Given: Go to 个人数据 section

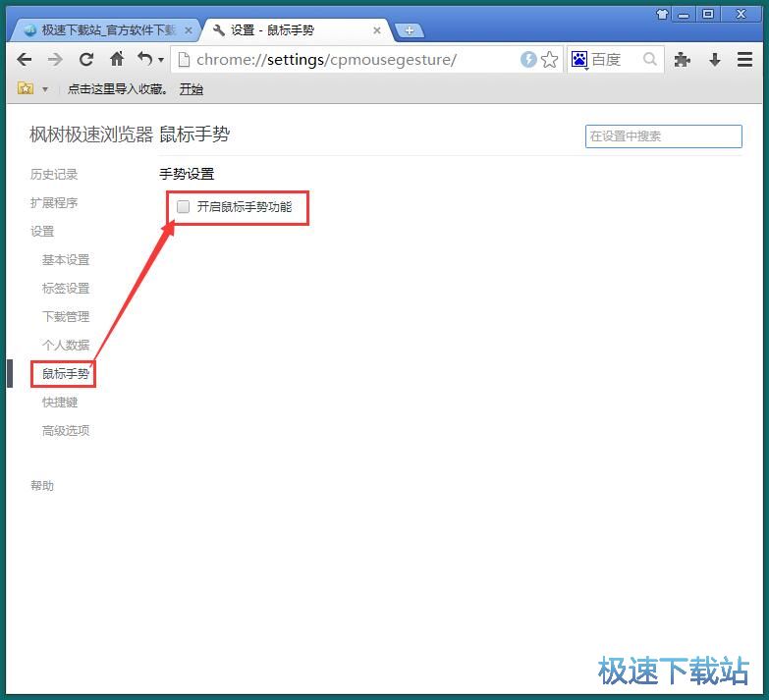Looking at the screenshot, I should coord(66,346).
